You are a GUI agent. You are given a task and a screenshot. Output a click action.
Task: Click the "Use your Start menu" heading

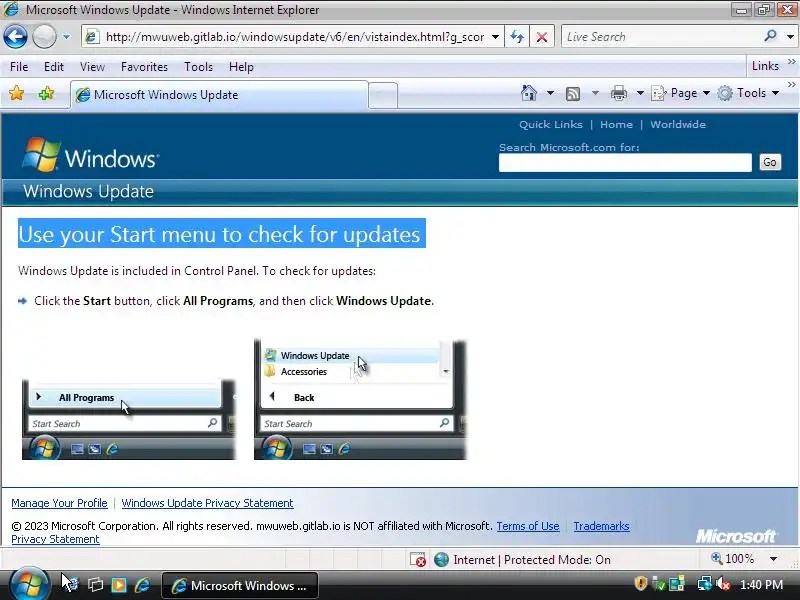[x=221, y=234]
